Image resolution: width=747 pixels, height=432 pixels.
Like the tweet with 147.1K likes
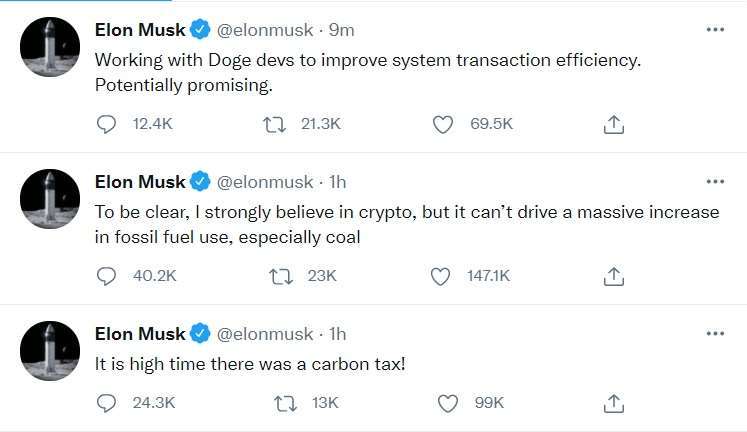pyautogui.click(x=440, y=276)
